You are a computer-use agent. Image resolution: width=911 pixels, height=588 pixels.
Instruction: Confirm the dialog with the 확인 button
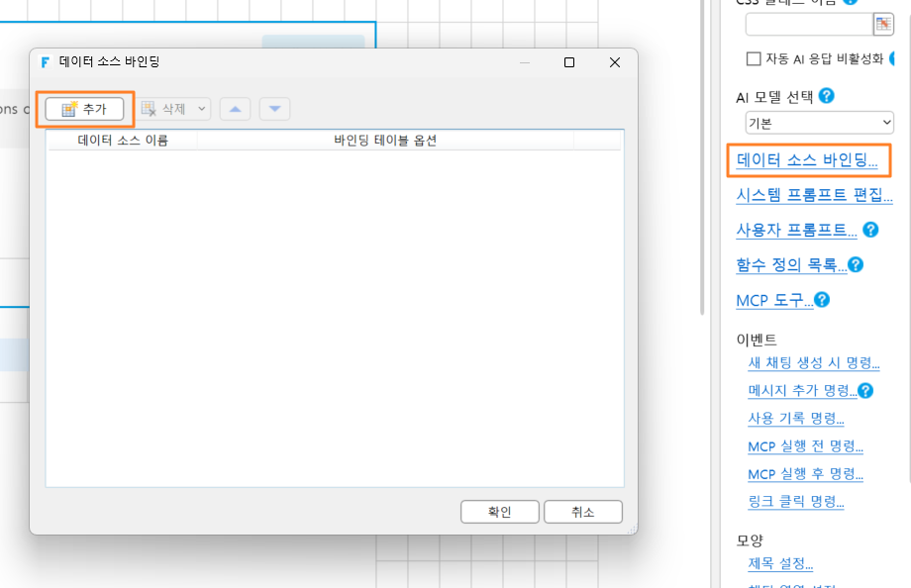click(500, 512)
